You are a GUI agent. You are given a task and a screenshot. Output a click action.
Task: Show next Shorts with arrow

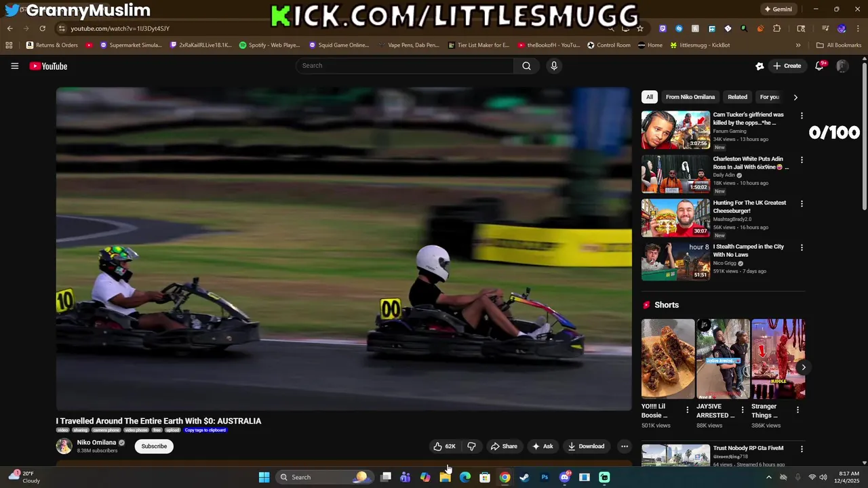803,367
